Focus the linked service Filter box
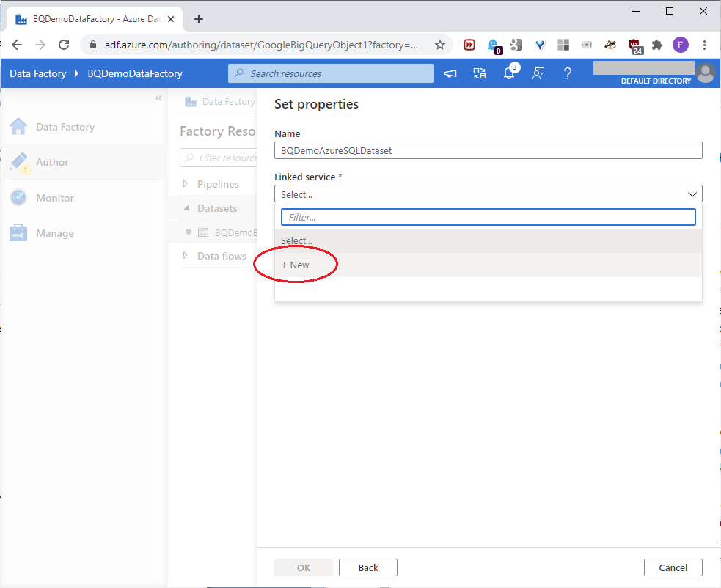The image size is (721, 588). tap(488, 217)
